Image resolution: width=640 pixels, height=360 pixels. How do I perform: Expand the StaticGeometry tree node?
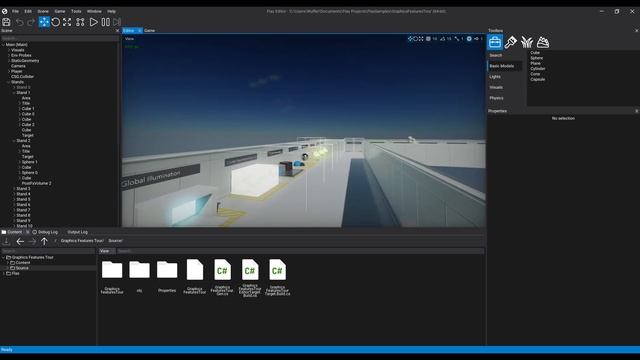[9, 60]
